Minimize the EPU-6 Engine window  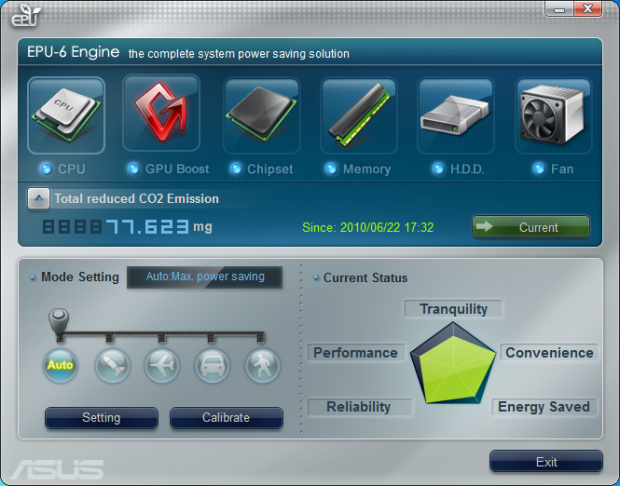559,9
